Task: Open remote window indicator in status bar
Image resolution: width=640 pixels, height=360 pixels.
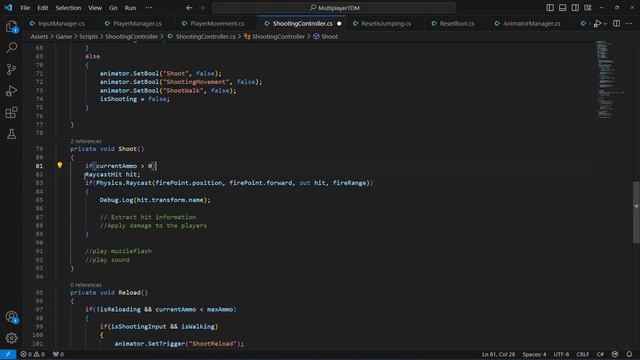Action: (x=8, y=354)
